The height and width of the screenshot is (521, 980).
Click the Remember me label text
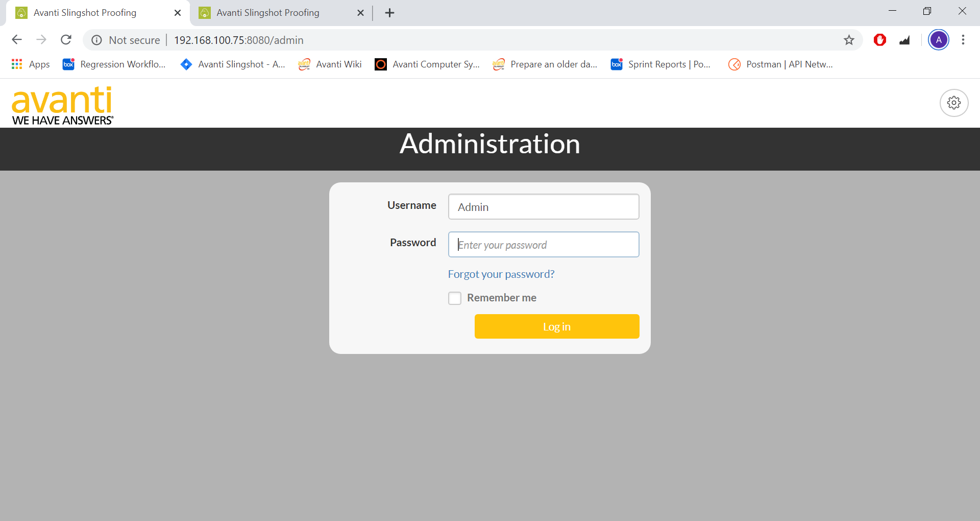tap(502, 298)
